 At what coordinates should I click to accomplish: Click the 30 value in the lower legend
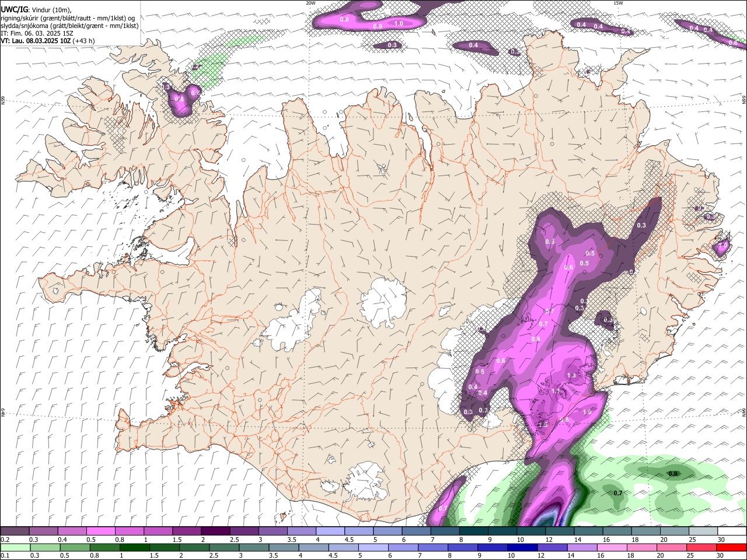[719, 556]
